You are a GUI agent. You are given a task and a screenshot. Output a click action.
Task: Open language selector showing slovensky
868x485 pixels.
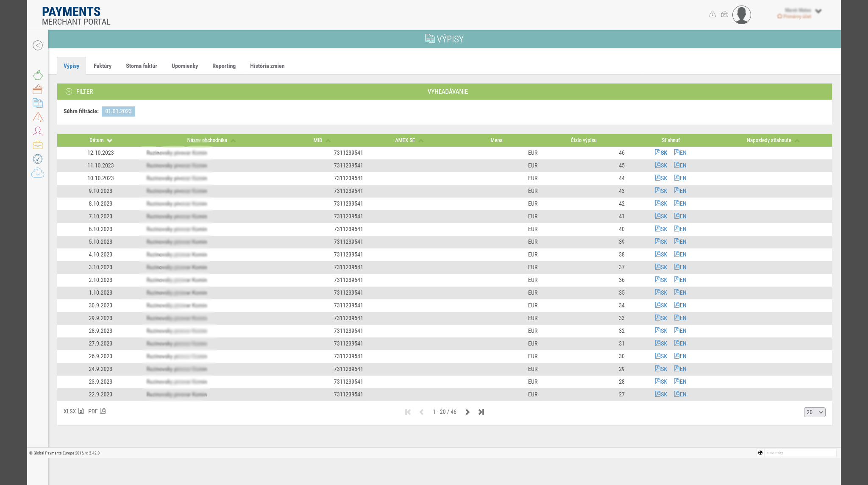[796, 453]
